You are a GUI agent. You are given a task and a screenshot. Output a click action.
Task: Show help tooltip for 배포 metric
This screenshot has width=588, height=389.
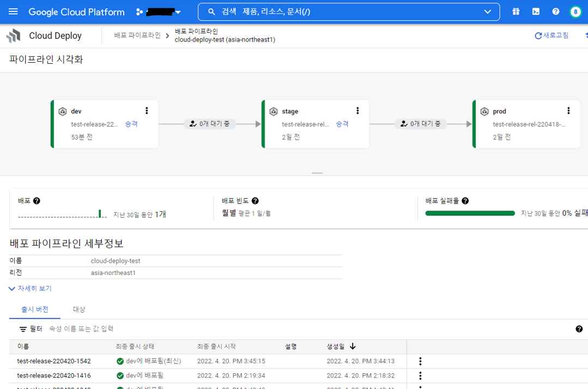pyautogui.click(x=37, y=201)
